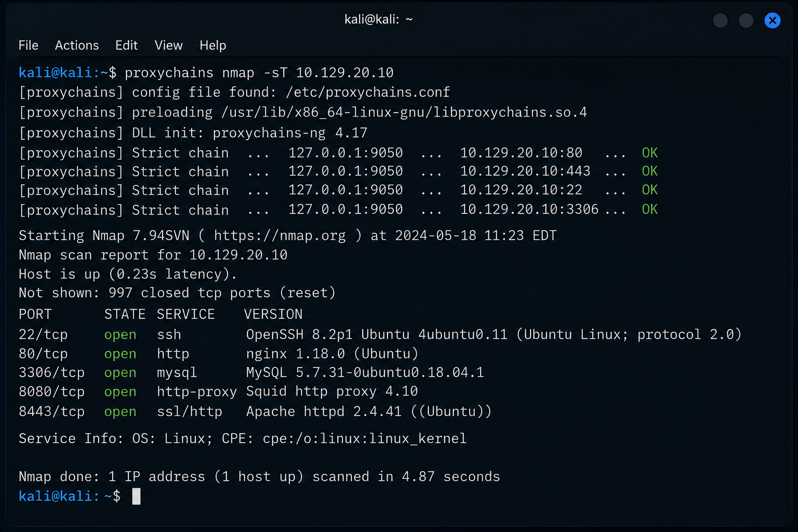Open the Help menu
Screen dimensions: 798x532
click(213, 46)
